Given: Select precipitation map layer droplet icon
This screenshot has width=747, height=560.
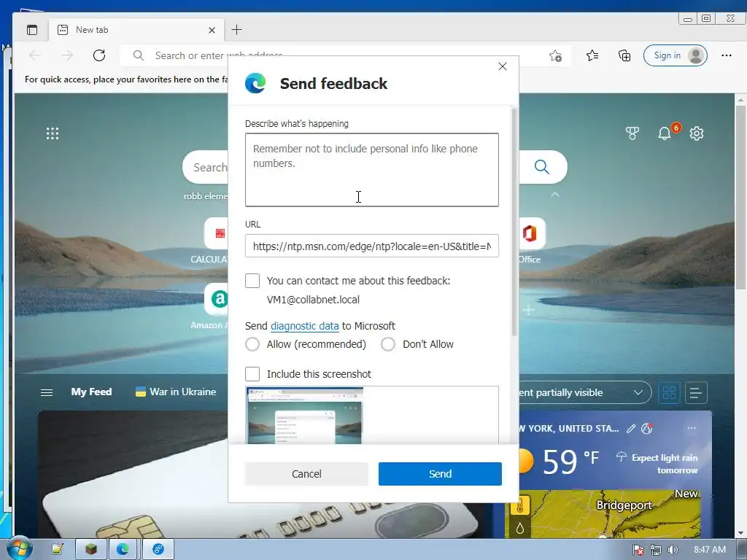Looking at the screenshot, I should [x=519, y=528].
